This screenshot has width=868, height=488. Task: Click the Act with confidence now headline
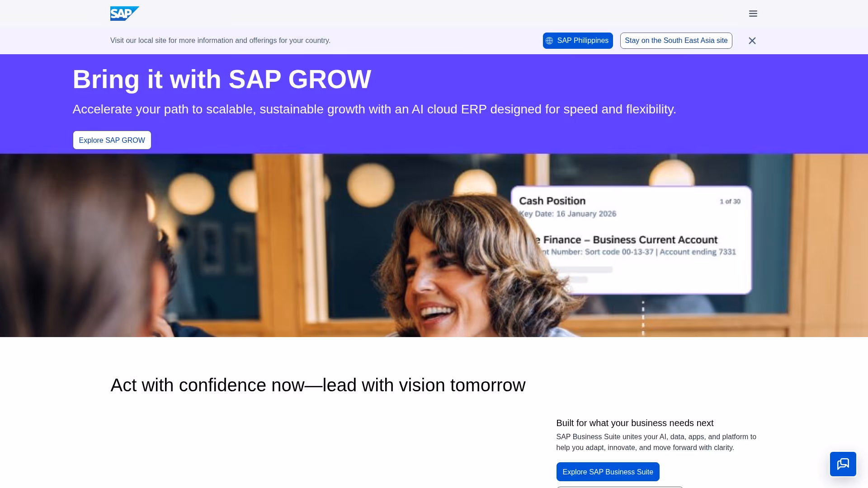click(317, 385)
